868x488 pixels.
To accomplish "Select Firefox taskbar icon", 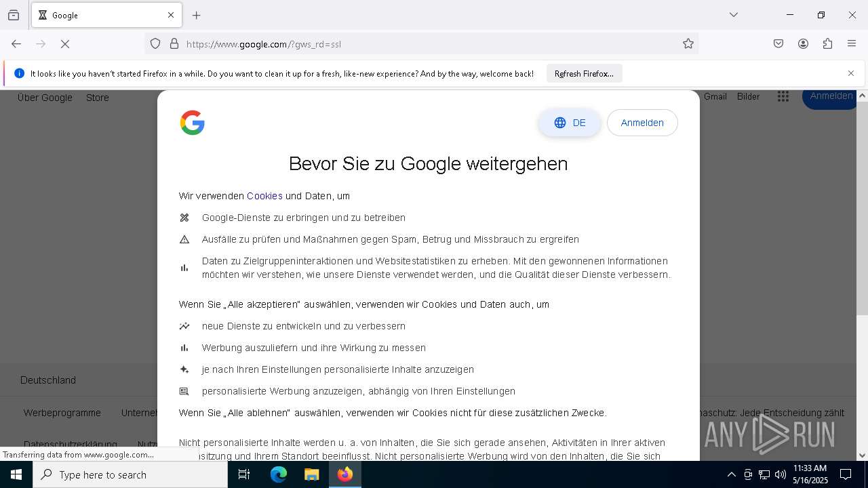I will [x=344, y=474].
